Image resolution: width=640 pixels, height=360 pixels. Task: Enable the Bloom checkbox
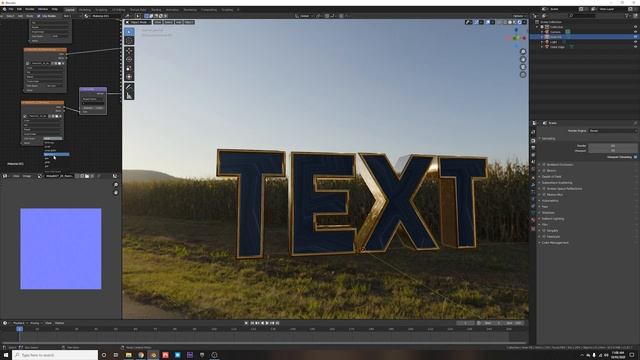click(544, 171)
